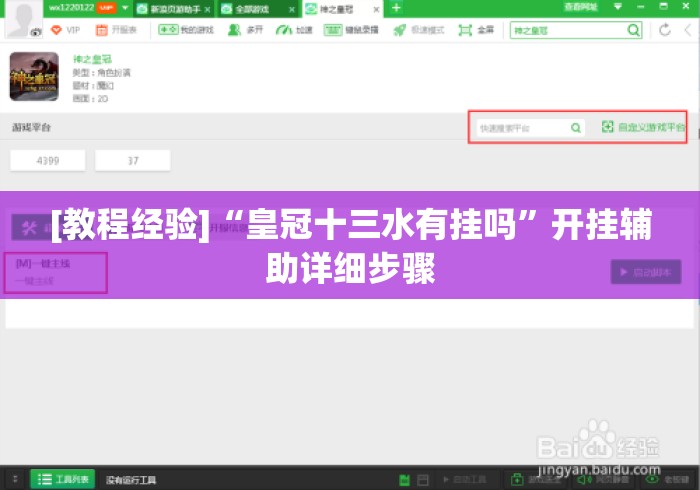Screen dimensions: 700x490
Task: Close the 全部游戏 tab
Action: click(292, 9)
